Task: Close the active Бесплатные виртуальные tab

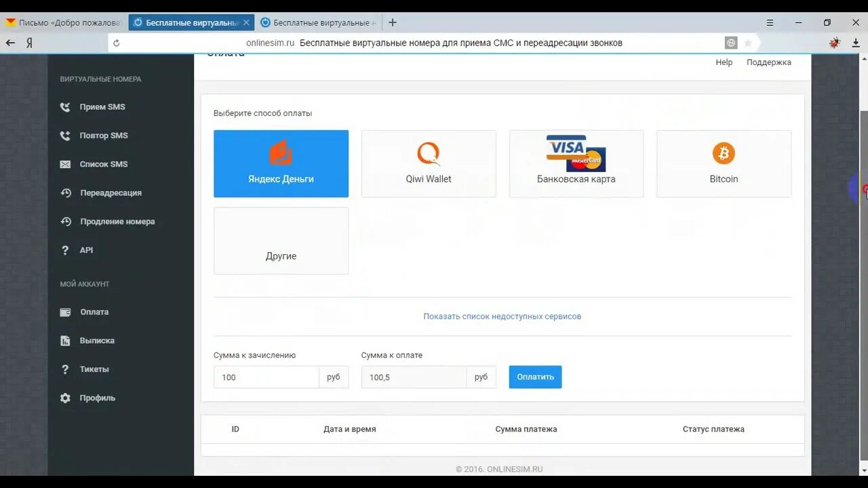Action: click(246, 22)
